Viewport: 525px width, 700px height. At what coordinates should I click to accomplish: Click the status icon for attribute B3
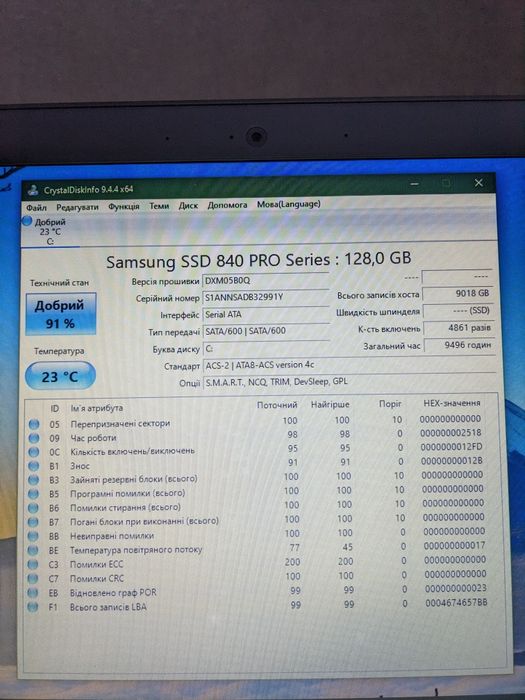tap(33, 480)
